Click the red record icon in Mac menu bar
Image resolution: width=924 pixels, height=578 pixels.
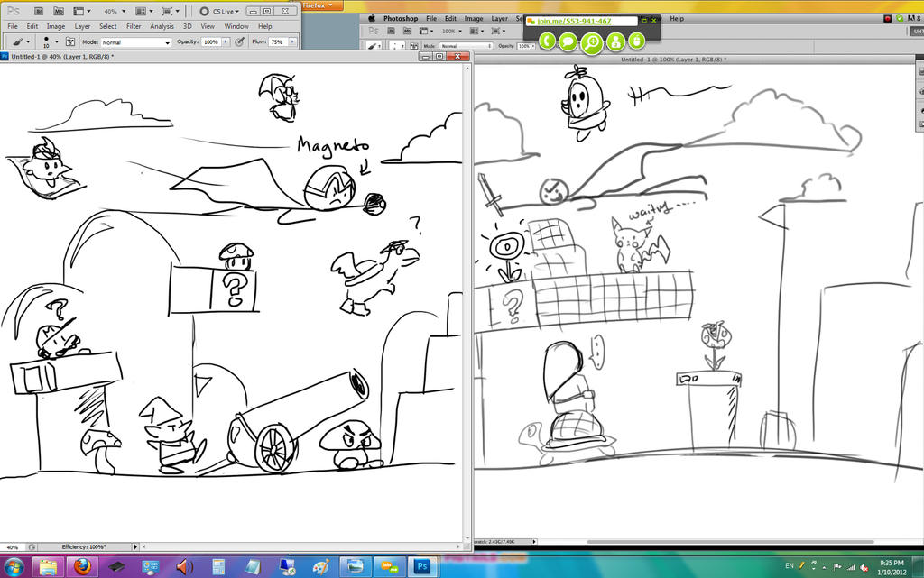pyautogui.click(x=888, y=18)
